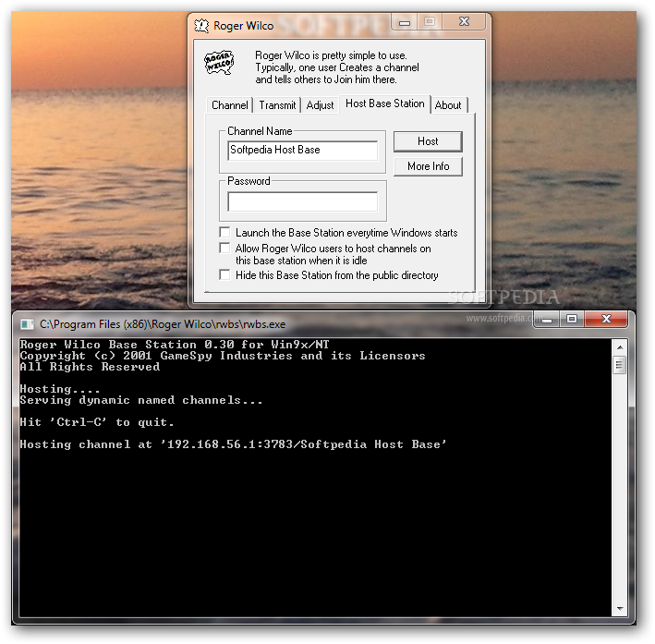Minimize the rwbs.exe console window

click(x=547, y=320)
